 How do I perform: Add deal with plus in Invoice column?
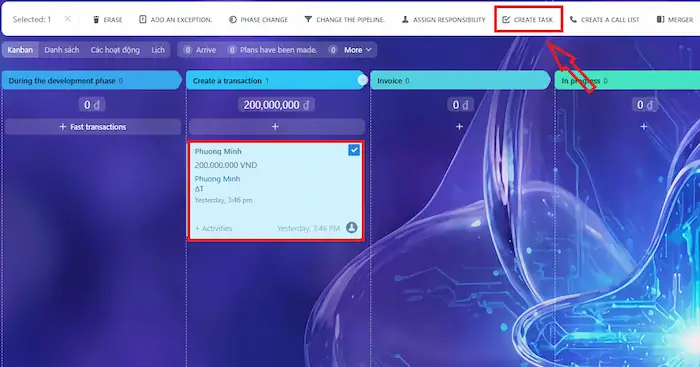pos(459,127)
